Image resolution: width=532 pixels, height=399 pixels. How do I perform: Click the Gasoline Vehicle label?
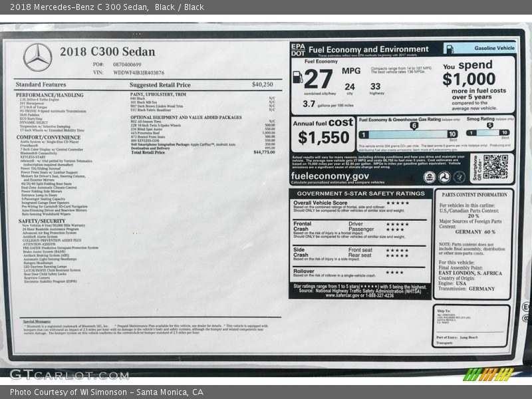tap(494, 48)
